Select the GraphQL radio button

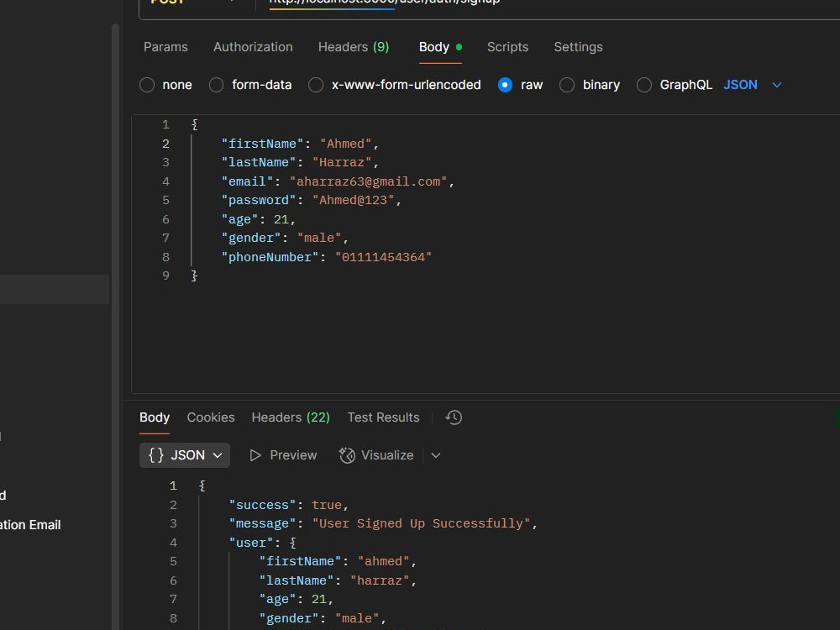(x=644, y=85)
